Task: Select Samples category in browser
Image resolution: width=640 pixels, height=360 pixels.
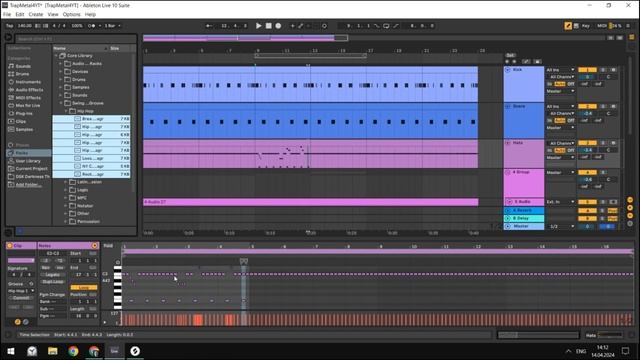Action: pos(24,129)
